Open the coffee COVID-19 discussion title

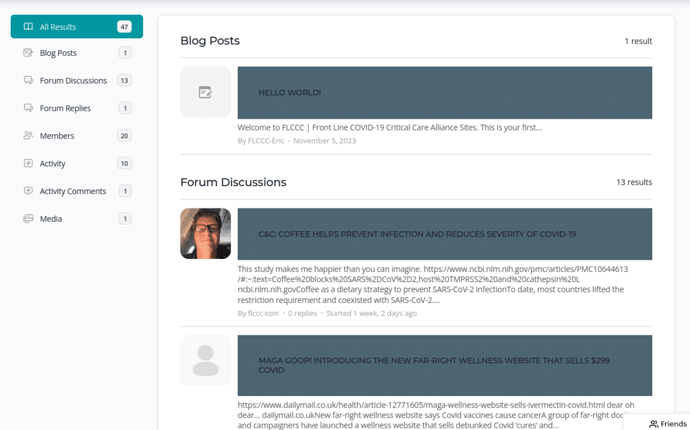(416, 234)
